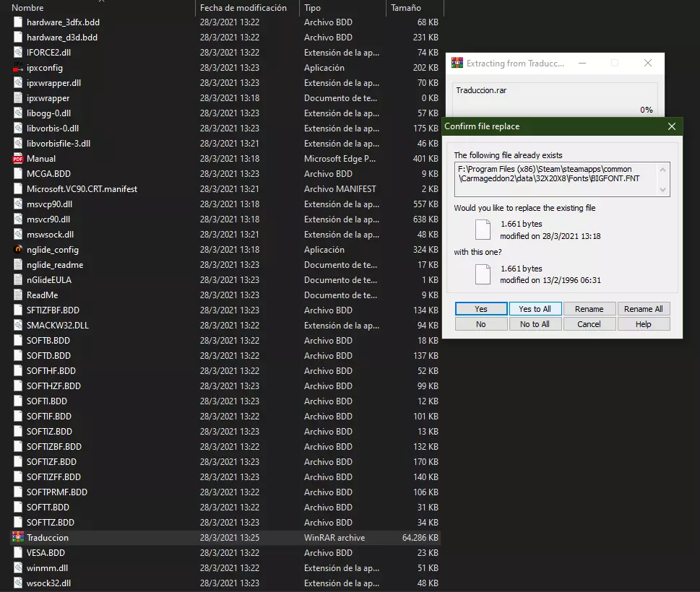
Task: Close the Extracting from Traducc window
Action: pos(648,63)
